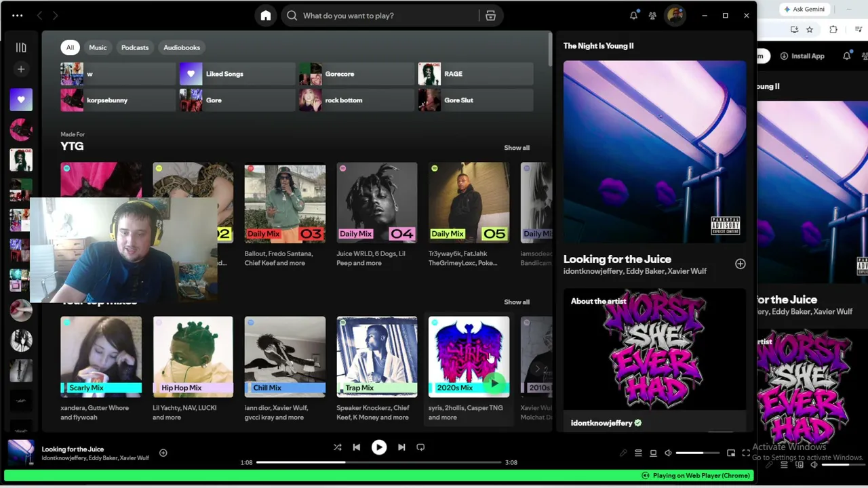
Task: Open the lyrics microphone icon
Action: coord(623,453)
